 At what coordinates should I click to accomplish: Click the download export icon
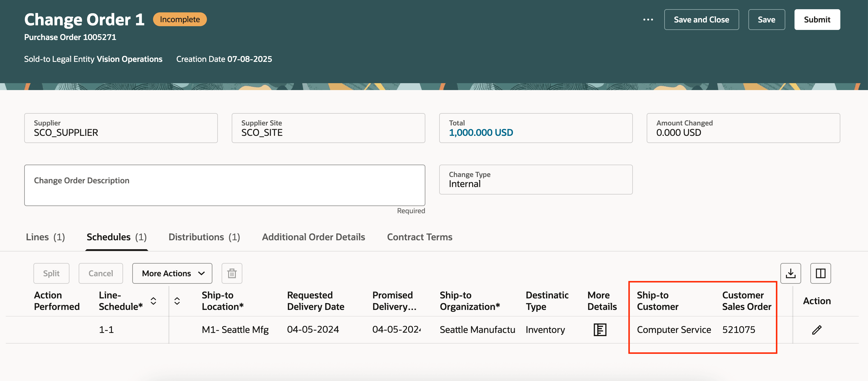790,273
